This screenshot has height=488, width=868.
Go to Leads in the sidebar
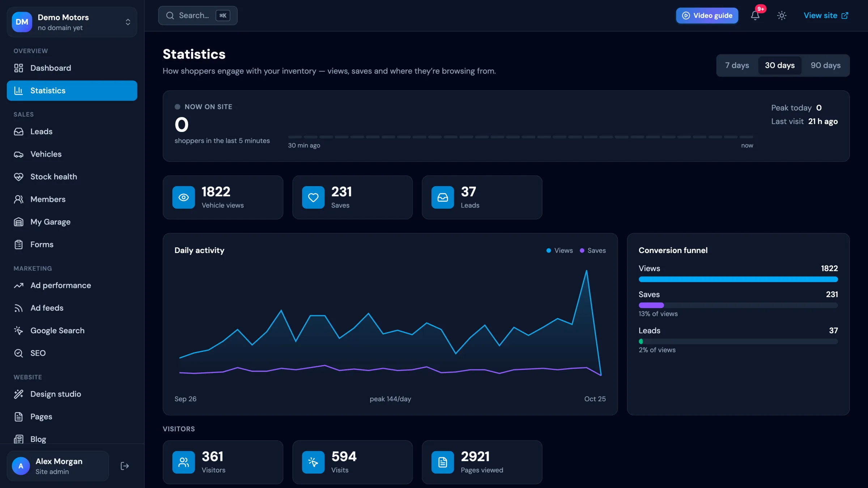[72, 132]
